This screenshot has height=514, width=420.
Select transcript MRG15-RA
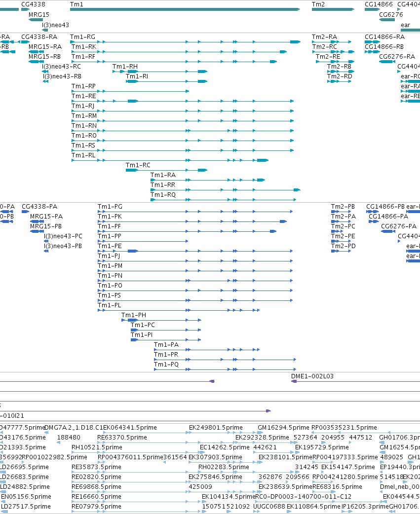click(x=36, y=52)
